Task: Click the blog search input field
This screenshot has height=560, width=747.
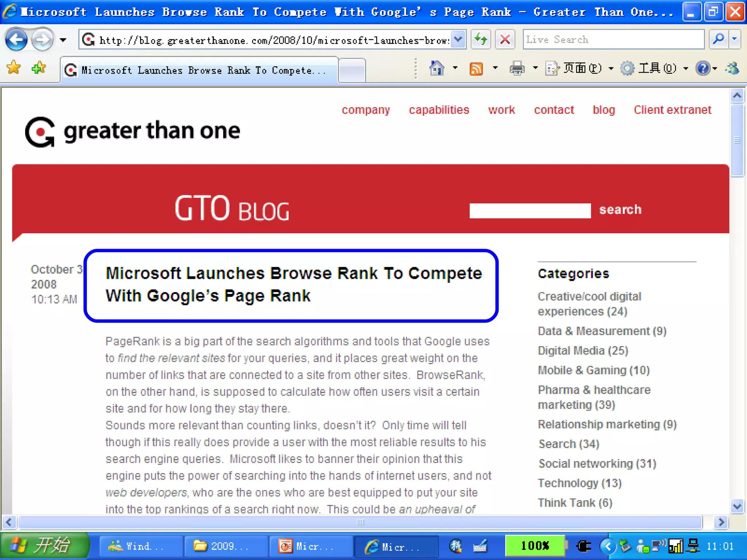Action: tap(530, 211)
